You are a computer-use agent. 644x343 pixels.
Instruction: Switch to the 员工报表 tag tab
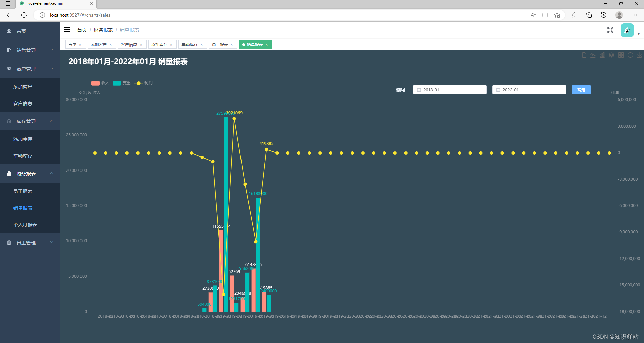coord(220,44)
